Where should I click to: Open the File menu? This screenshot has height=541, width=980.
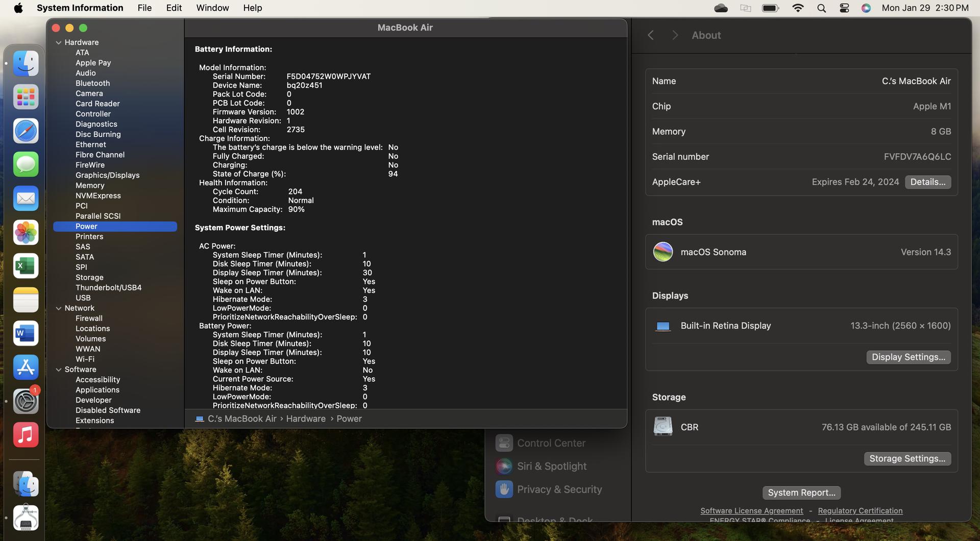click(x=144, y=8)
